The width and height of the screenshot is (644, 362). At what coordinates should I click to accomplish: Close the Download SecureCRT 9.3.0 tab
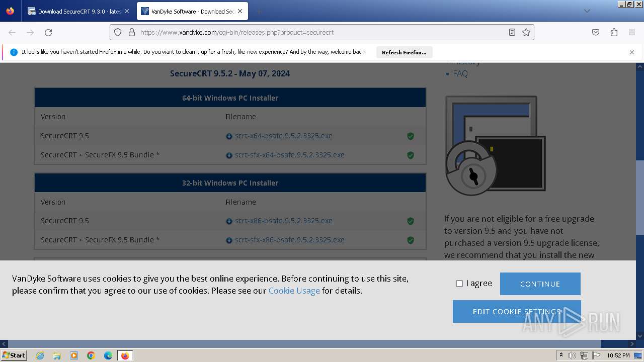(127, 11)
